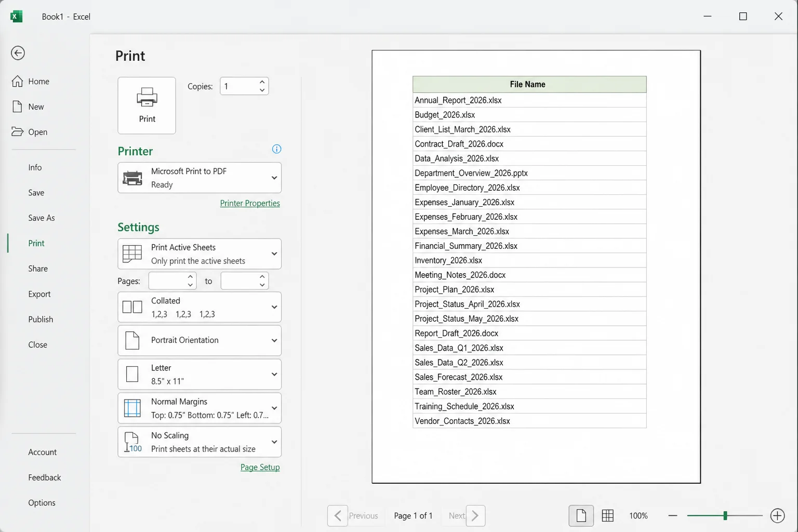Increment the Pages from spinner up

[x=190, y=277]
